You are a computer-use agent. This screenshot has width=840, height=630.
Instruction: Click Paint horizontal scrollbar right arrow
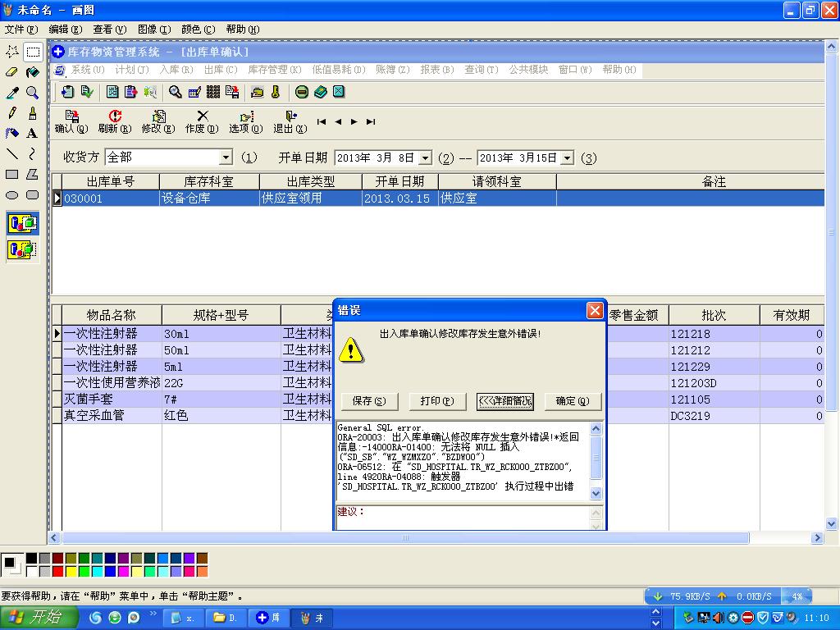[x=817, y=538]
